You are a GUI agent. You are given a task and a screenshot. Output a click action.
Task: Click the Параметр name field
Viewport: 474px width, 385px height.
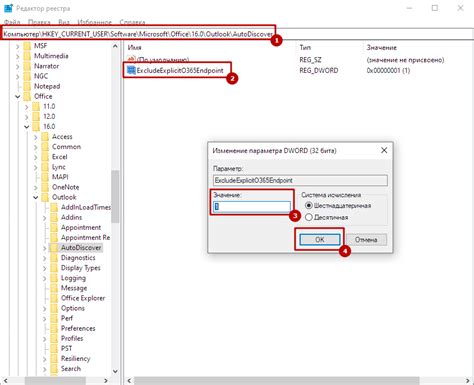coord(300,180)
